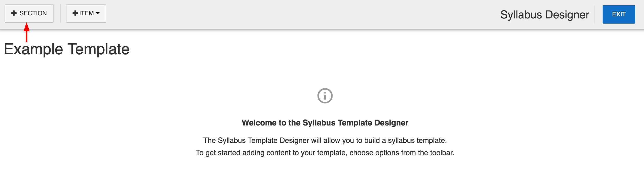Viewport: 644px width, 189px height.
Task: Click the Syllabus Designer heading text
Action: pos(545,15)
